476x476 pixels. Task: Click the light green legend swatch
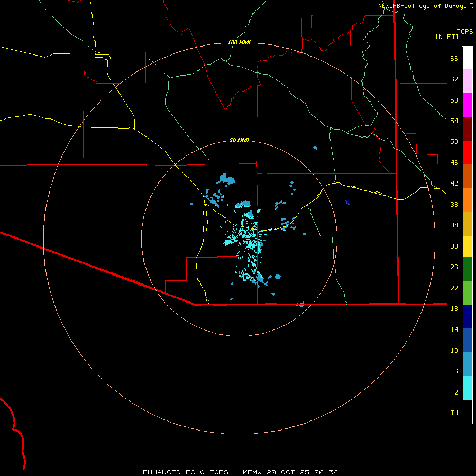[x=467, y=293]
